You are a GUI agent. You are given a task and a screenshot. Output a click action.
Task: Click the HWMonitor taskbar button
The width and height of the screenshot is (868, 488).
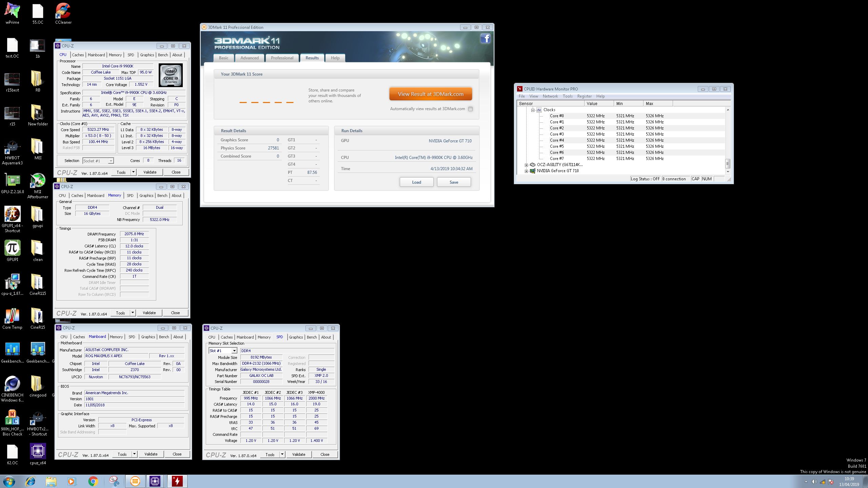point(177,481)
